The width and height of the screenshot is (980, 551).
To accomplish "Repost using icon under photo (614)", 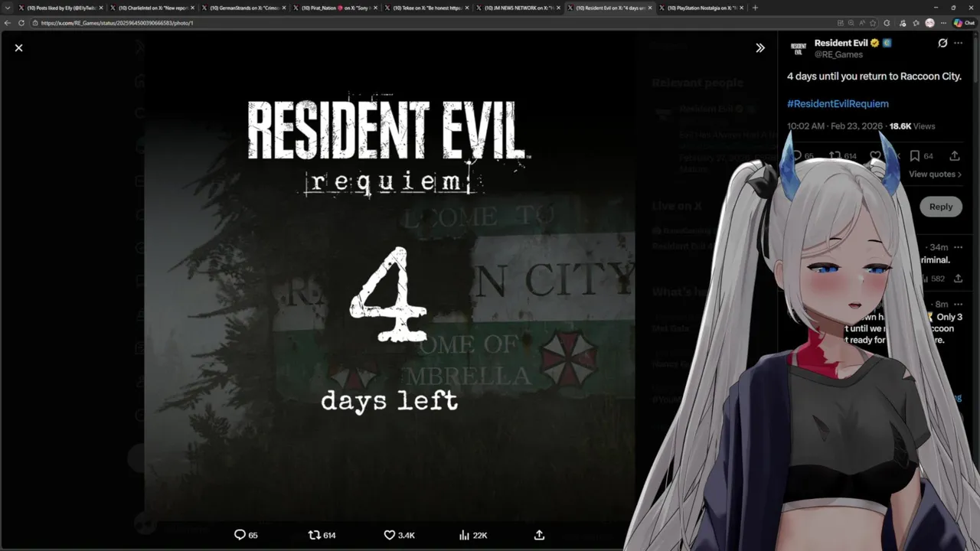I will click(322, 535).
